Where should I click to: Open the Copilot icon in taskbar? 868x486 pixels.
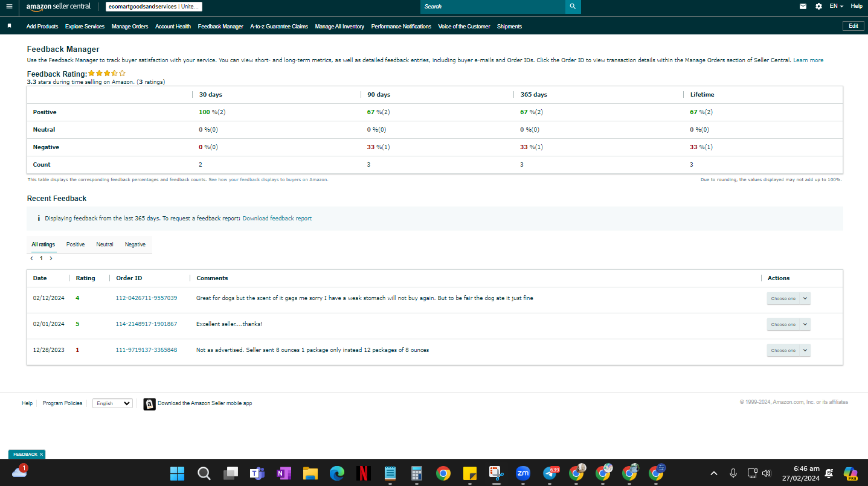(x=851, y=473)
